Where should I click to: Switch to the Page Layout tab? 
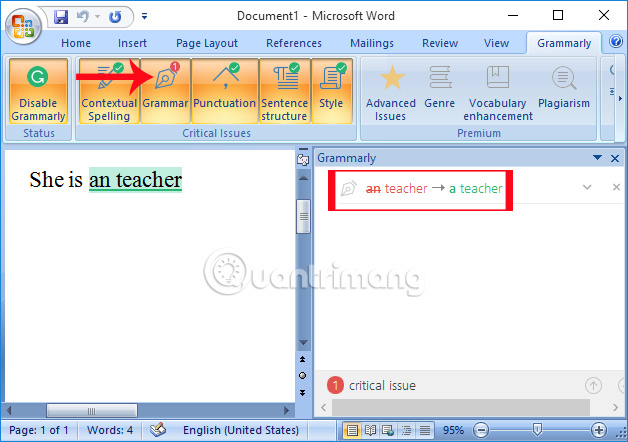coord(207,43)
